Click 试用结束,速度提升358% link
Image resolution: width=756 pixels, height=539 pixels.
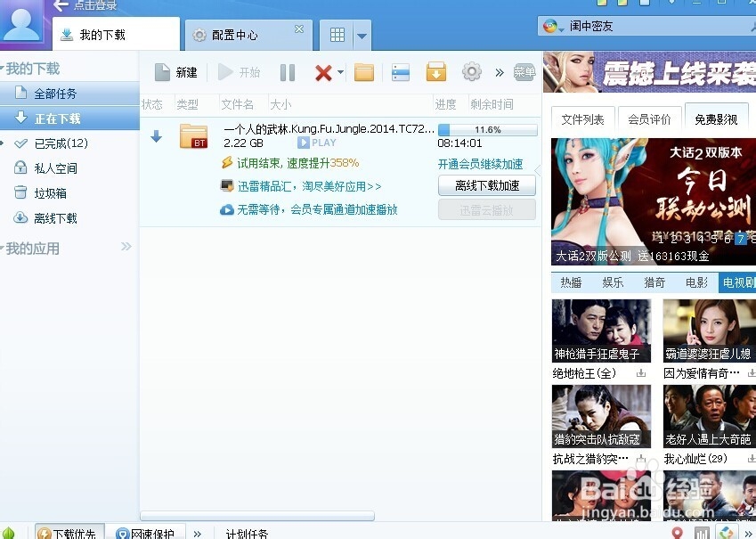click(x=297, y=163)
